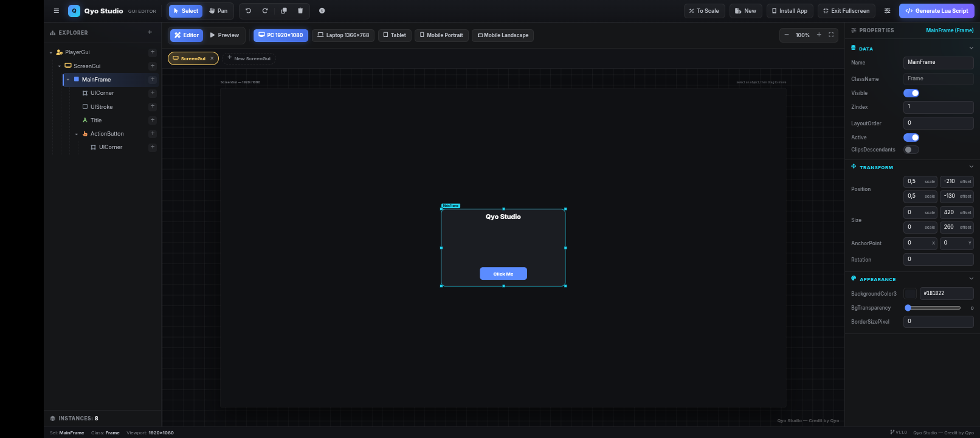This screenshot has width=980, height=438.
Task: Toggle the Visible switch
Action: (x=911, y=93)
